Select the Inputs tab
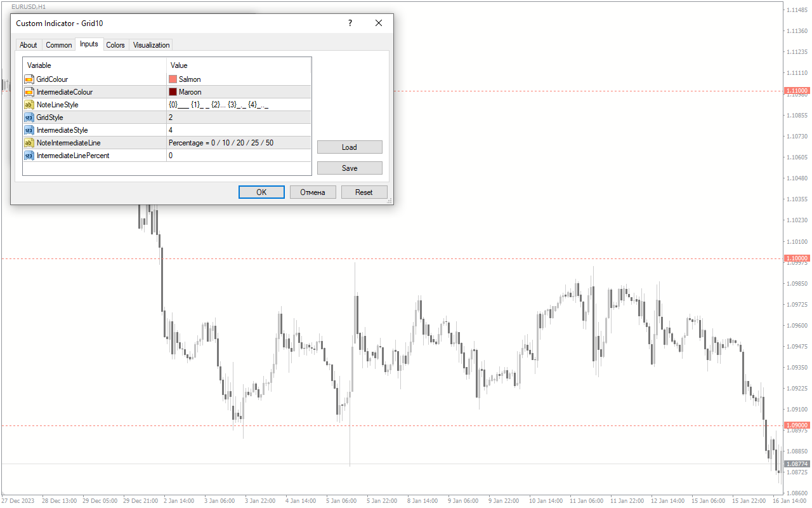 point(89,44)
